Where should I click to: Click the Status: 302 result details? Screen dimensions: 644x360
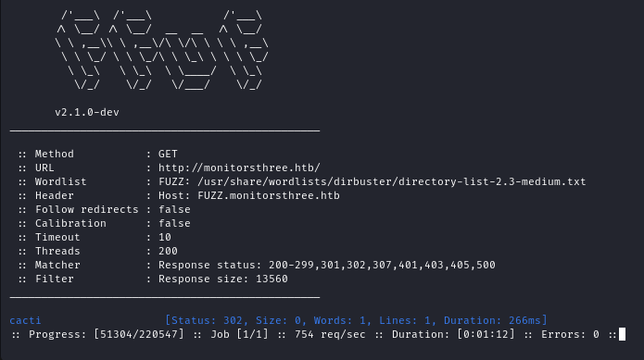[x=356, y=320]
